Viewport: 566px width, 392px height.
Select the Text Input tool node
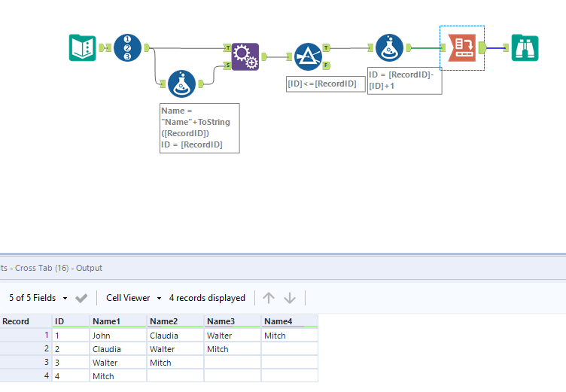82,47
